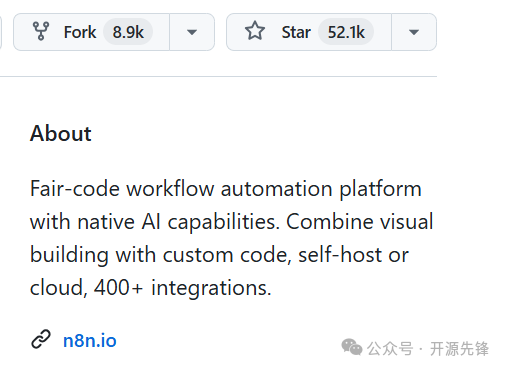Open the fork options dropdown arrow
The image size is (505, 369).
[192, 32]
